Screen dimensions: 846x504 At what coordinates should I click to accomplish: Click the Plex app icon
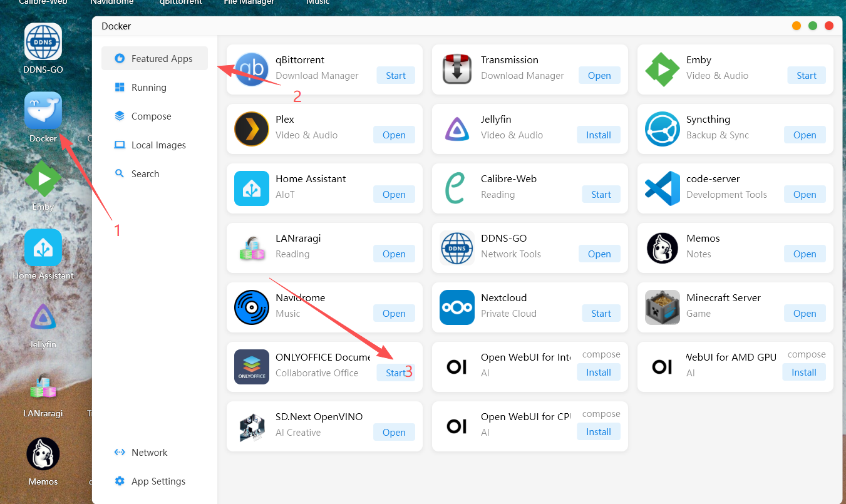tap(252, 129)
